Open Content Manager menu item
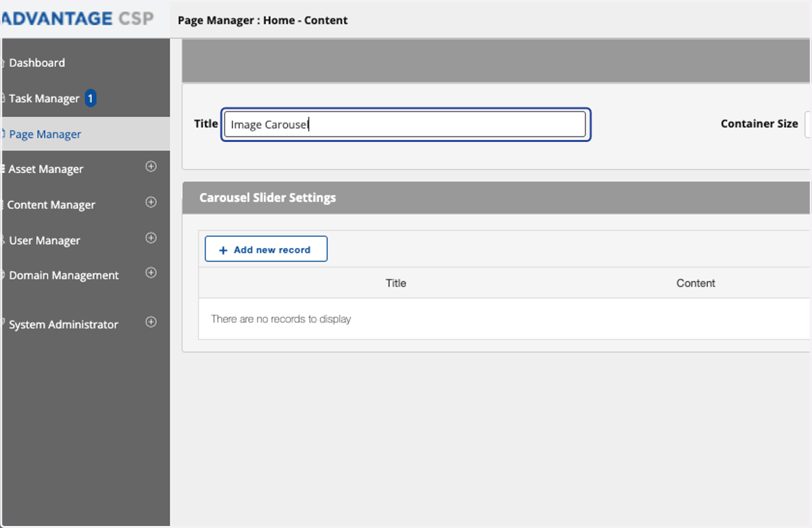Viewport: 812px width, 528px height. click(51, 205)
